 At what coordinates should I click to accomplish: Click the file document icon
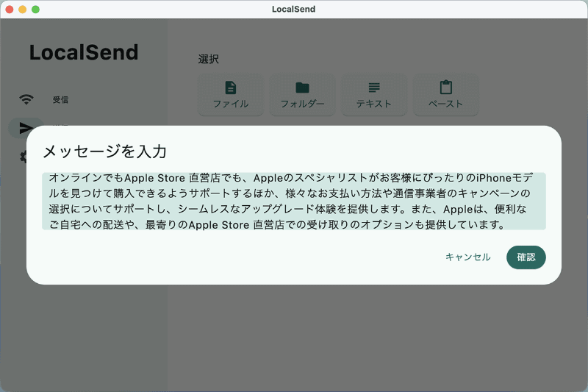(231, 88)
